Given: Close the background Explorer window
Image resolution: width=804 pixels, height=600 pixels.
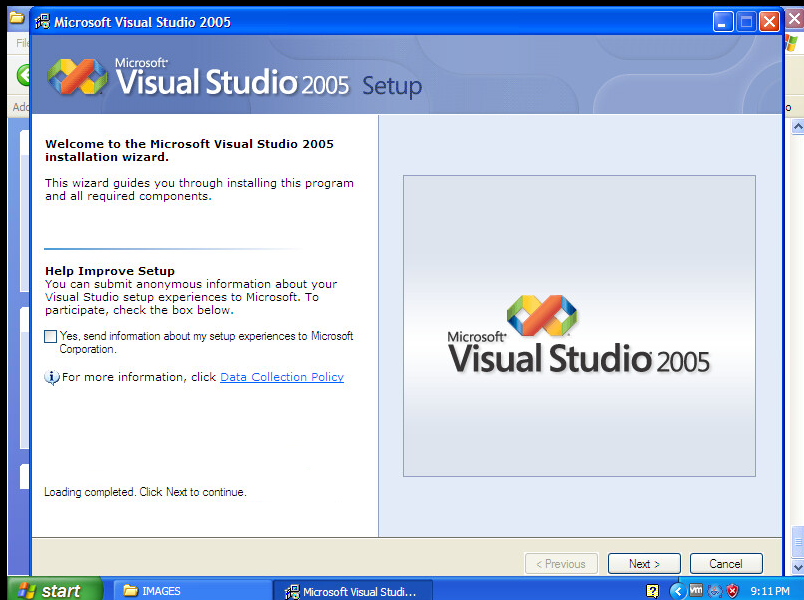Looking at the screenshot, I should 794,19.
